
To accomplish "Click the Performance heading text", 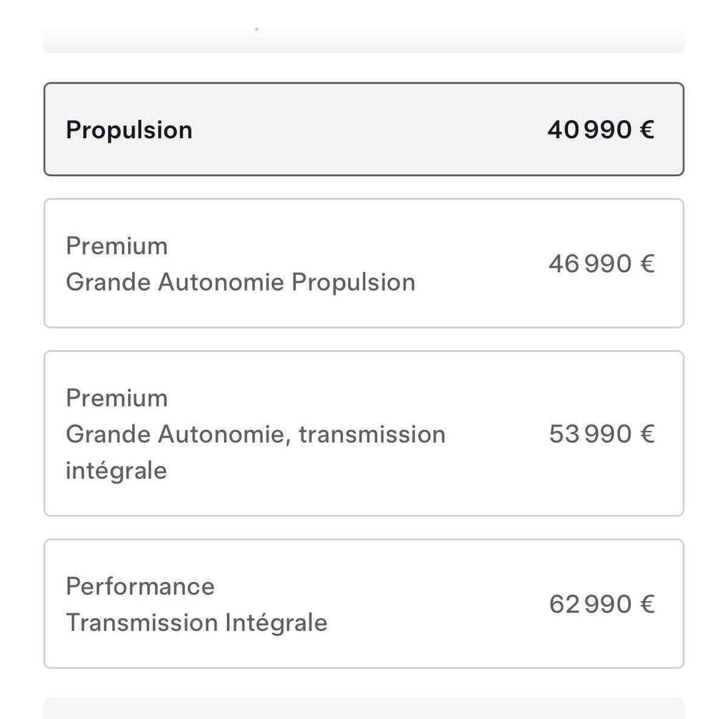I will coord(140,586).
